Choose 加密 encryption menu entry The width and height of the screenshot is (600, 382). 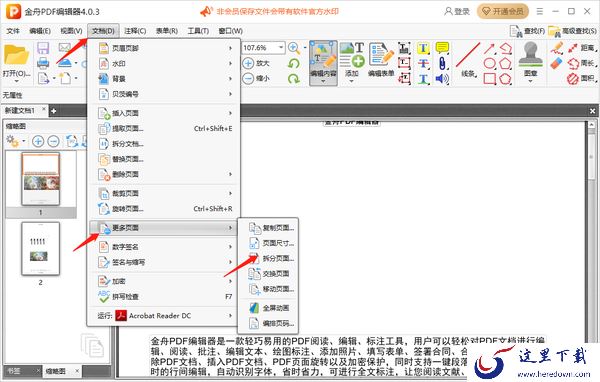pyautogui.click(x=165, y=281)
